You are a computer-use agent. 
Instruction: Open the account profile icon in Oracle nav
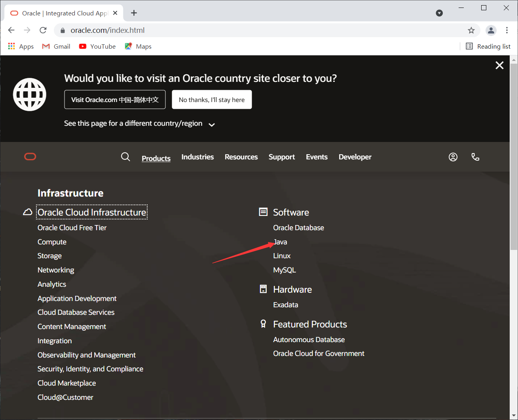[x=453, y=157]
